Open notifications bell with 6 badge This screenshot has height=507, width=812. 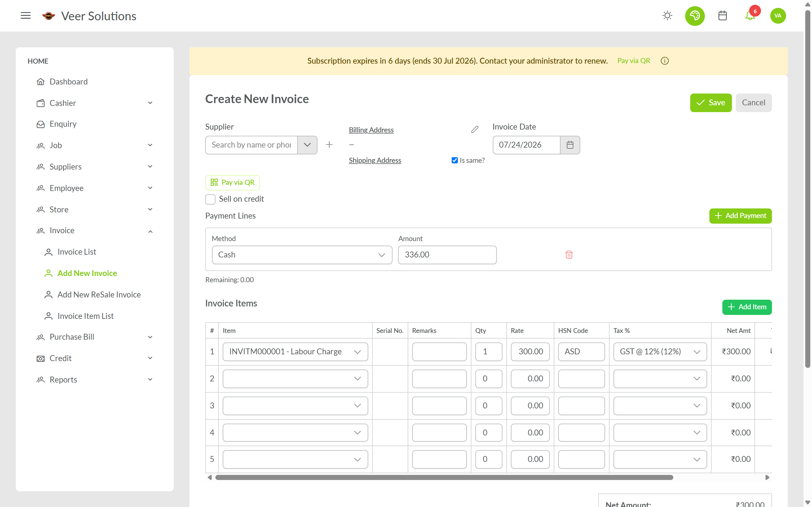[750, 16]
